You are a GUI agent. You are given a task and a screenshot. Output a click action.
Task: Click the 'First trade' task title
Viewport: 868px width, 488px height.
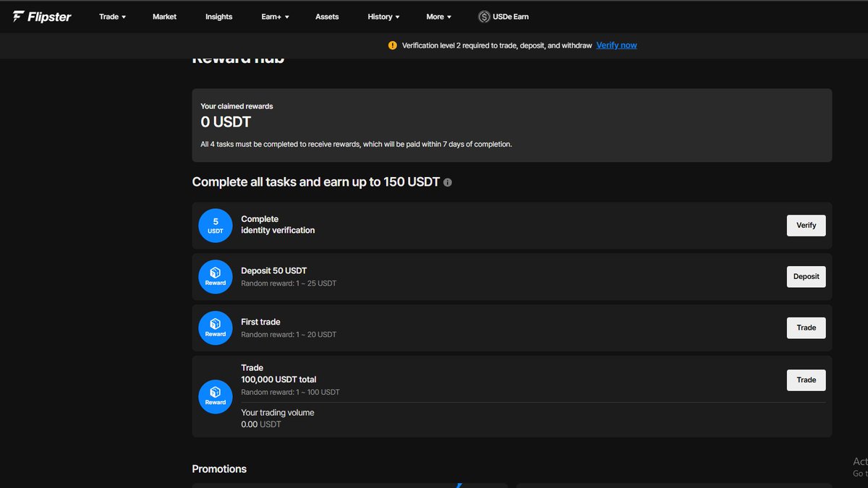(x=260, y=322)
